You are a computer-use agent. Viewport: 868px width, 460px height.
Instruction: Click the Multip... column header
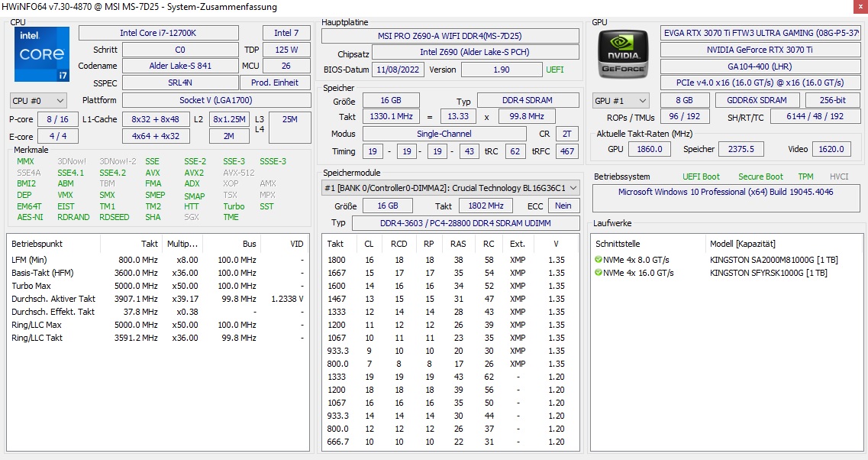pos(182,244)
